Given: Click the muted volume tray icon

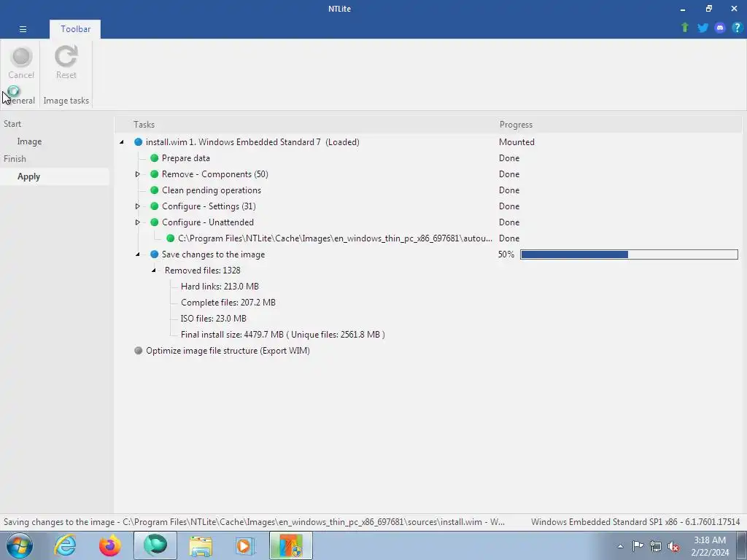Looking at the screenshot, I should (x=673, y=545).
